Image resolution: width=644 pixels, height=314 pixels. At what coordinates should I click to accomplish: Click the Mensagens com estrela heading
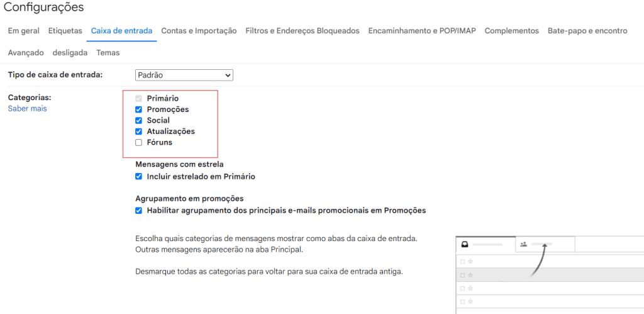[x=179, y=164]
